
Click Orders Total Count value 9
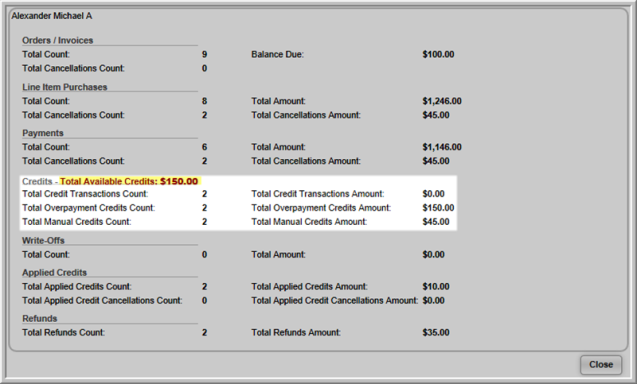[204, 54]
